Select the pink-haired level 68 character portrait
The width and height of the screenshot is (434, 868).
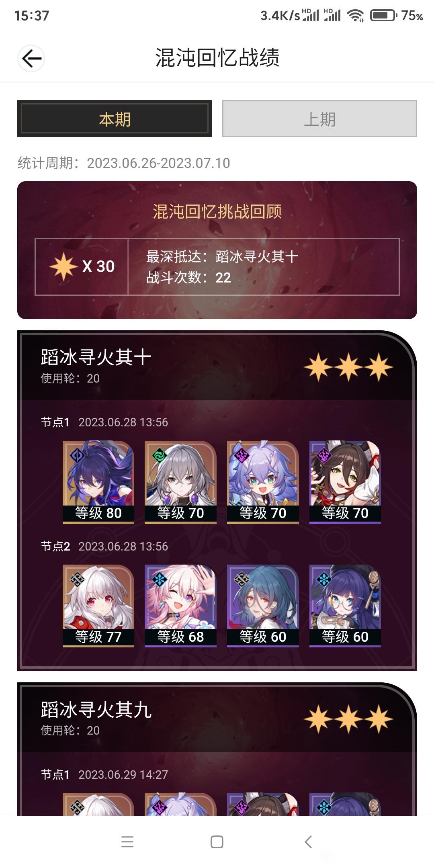(x=180, y=606)
